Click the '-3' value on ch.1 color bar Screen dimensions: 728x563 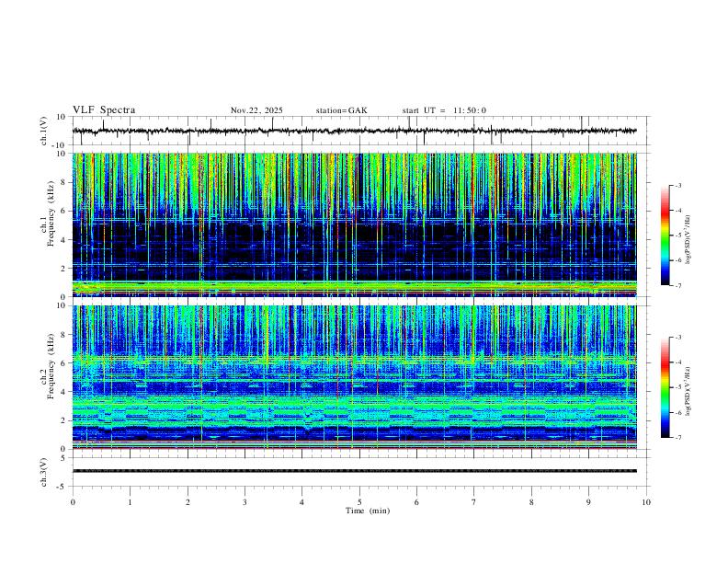pyautogui.click(x=677, y=185)
